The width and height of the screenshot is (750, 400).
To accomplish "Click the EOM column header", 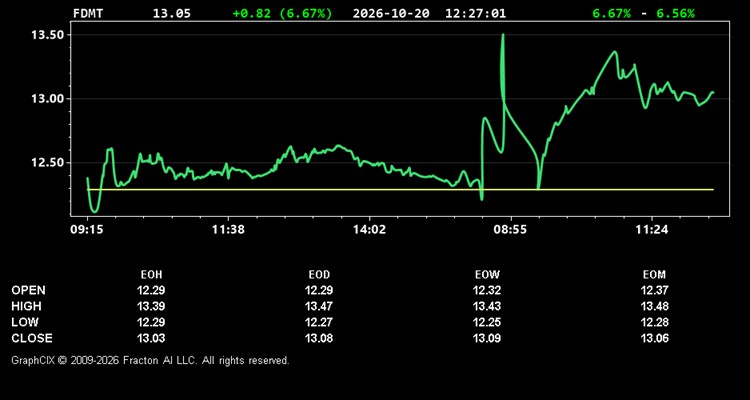I will [x=654, y=275].
